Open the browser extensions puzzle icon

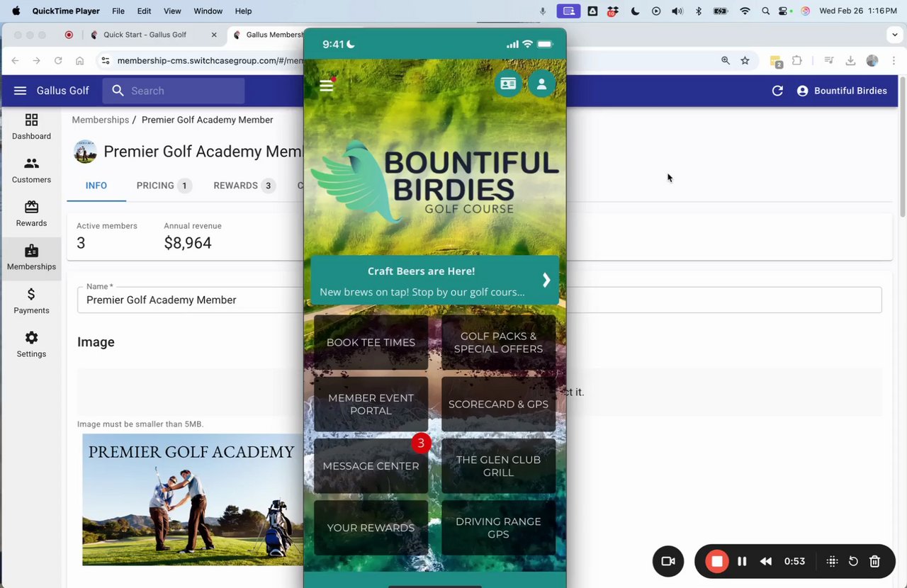click(x=797, y=61)
